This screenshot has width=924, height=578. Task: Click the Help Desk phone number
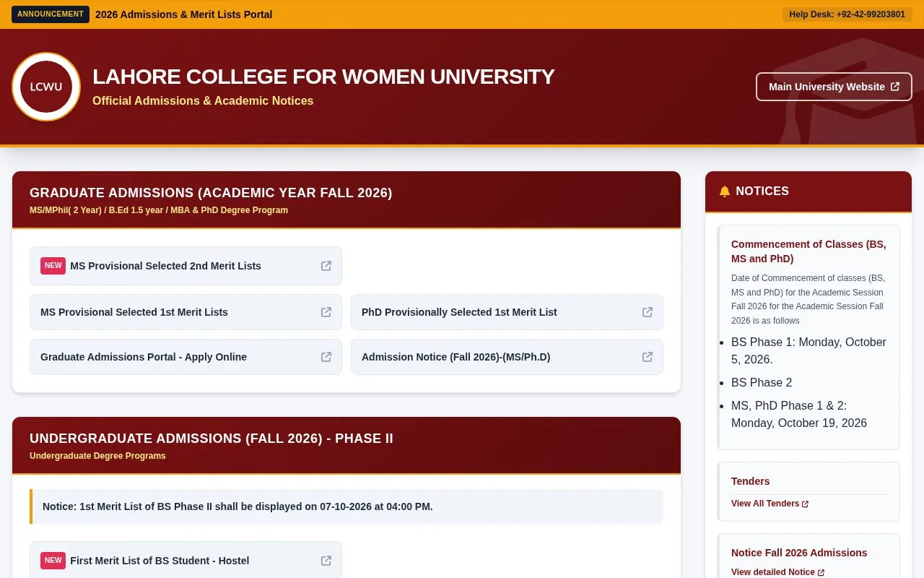[847, 14]
